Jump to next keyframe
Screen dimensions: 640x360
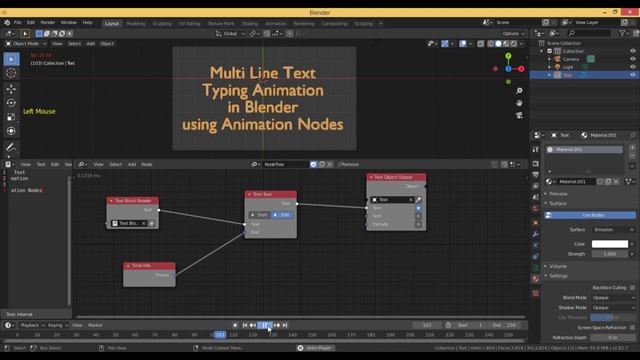click(x=277, y=325)
